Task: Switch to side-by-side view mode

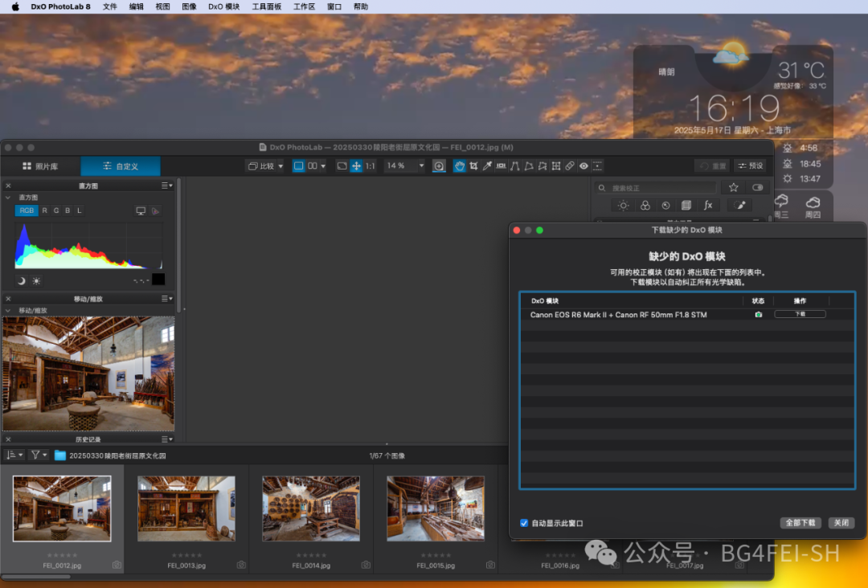Action: point(313,166)
